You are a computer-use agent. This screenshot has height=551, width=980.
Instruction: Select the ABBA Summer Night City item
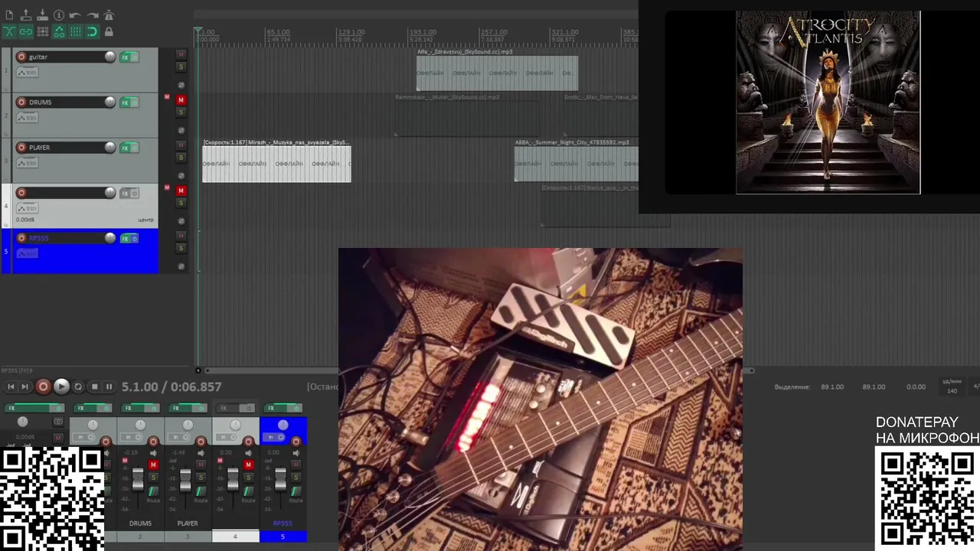click(x=576, y=165)
